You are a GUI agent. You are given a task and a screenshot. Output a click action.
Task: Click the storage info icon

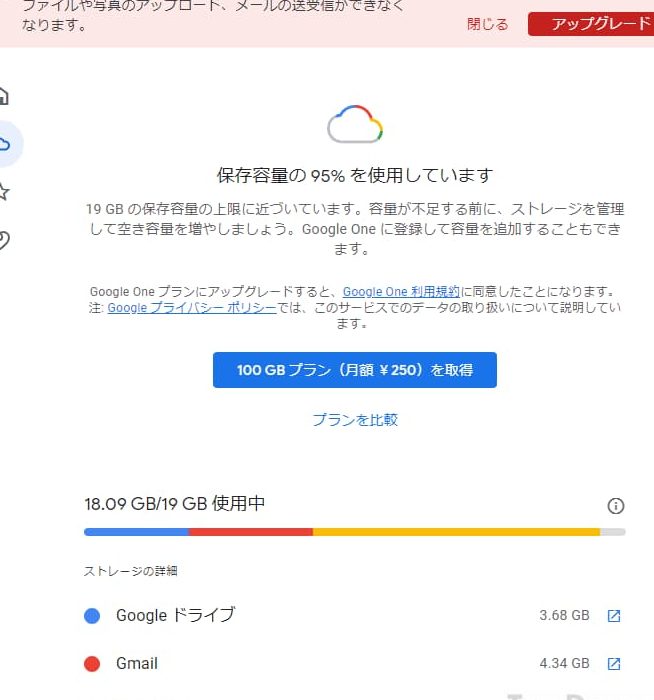616,506
